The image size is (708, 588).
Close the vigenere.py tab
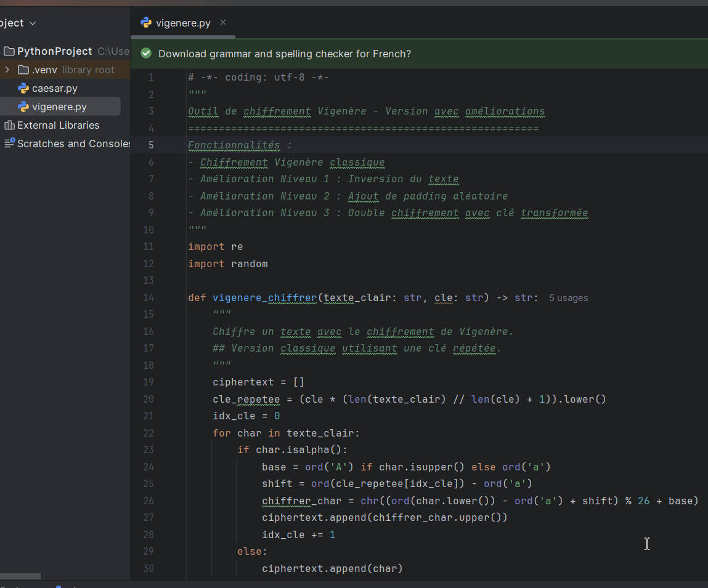[223, 22]
